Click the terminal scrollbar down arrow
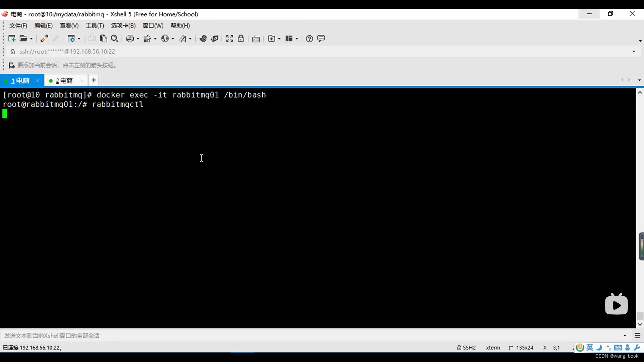The height and width of the screenshot is (362, 644). 640,324
